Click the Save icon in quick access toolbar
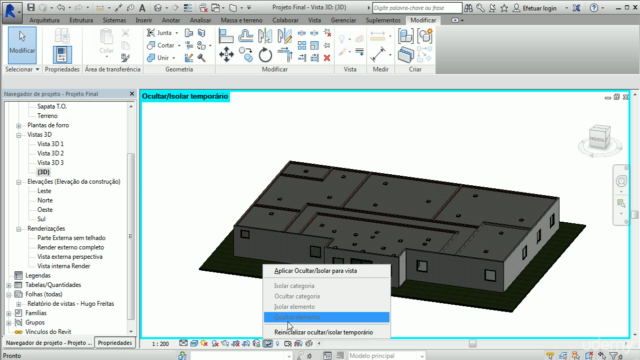Image resolution: width=640 pixels, height=360 pixels. click(x=31, y=8)
